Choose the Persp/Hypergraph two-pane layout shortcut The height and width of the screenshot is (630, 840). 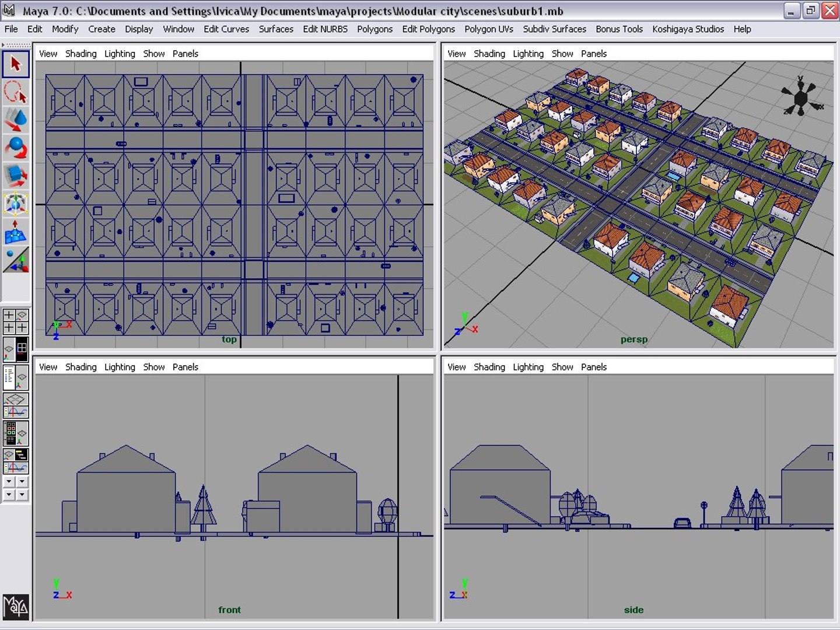coord(16,349)
